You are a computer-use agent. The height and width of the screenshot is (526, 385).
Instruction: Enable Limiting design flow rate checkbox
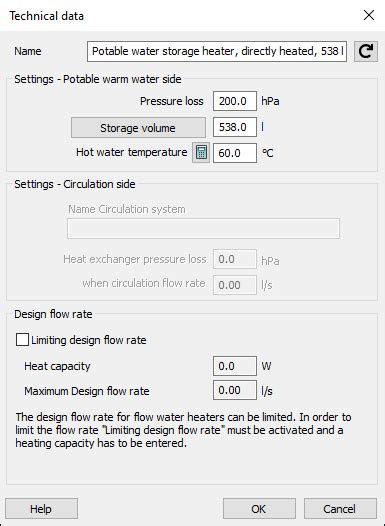[22, 340]
